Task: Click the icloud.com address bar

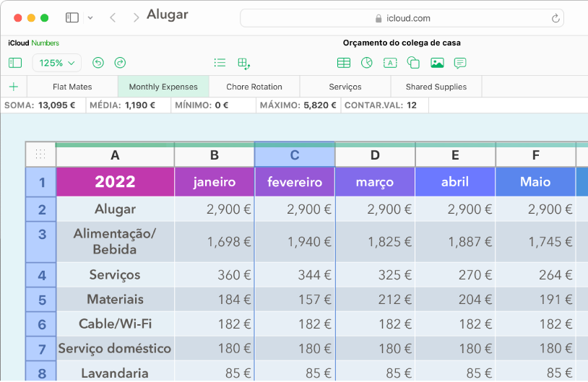Action: pos(402,18)
